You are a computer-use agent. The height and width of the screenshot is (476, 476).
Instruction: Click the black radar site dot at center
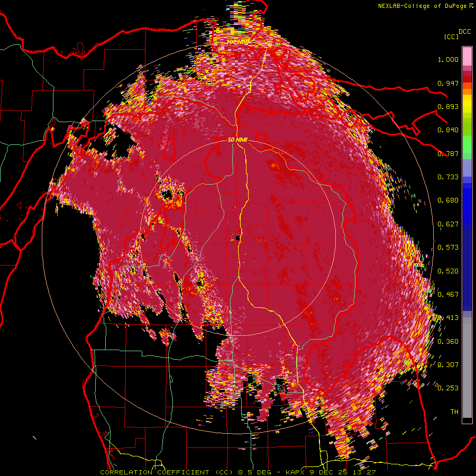click(237, 239)
